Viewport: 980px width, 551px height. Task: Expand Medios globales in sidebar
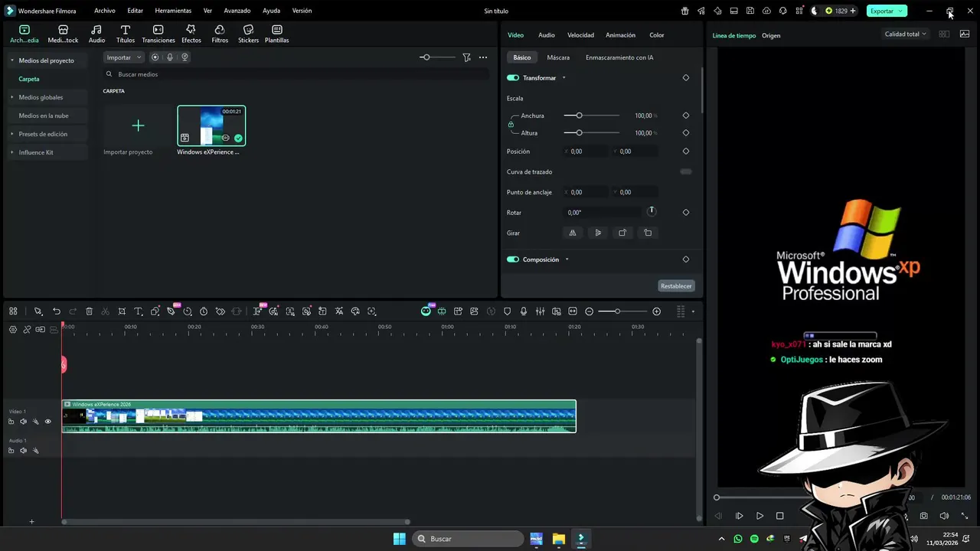click(12, 97)
